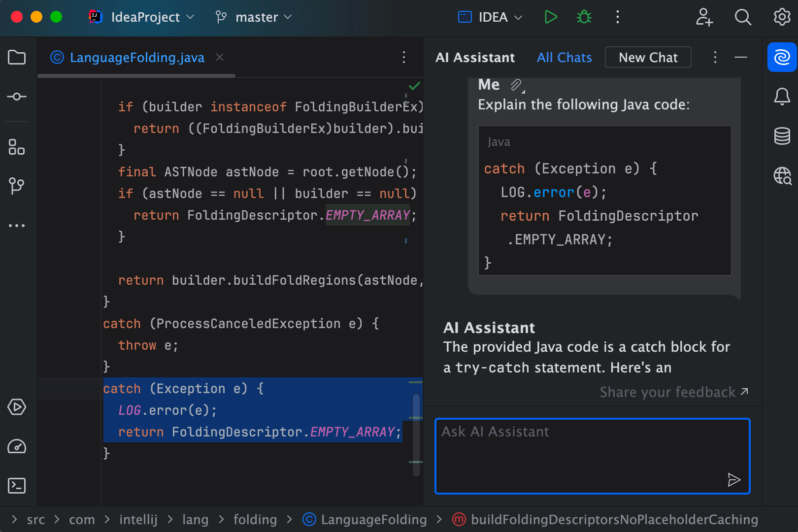Start a New Chat in AI Assistant
Image resolution: width=798 pixels, height=532 pixels.
point(648,57)
